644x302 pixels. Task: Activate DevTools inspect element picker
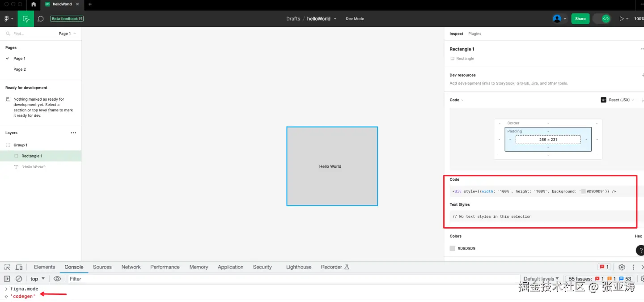pos(7,267)
